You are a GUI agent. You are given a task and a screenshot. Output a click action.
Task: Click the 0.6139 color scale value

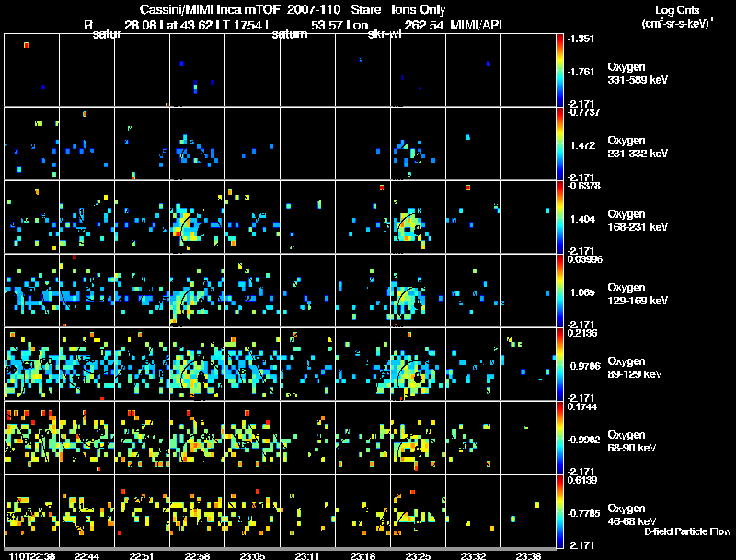[582, 480]
